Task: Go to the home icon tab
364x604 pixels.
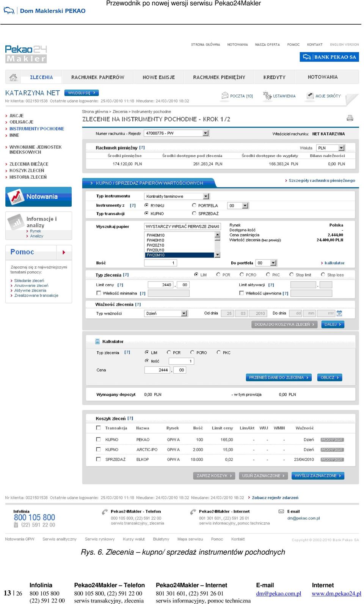Action: pos(13,77)
